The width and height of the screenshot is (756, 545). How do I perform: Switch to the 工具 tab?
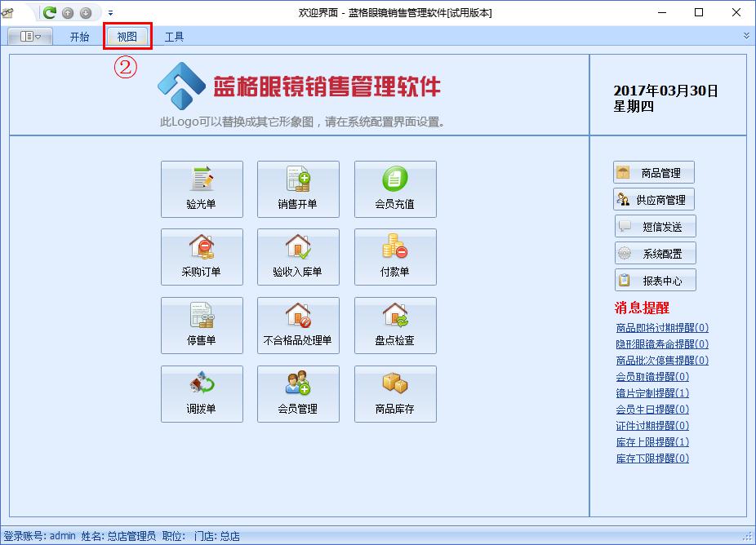(174, 37)
